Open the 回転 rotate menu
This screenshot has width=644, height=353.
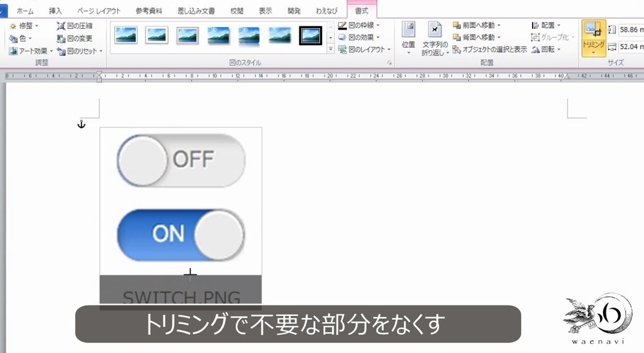(545, 50)
